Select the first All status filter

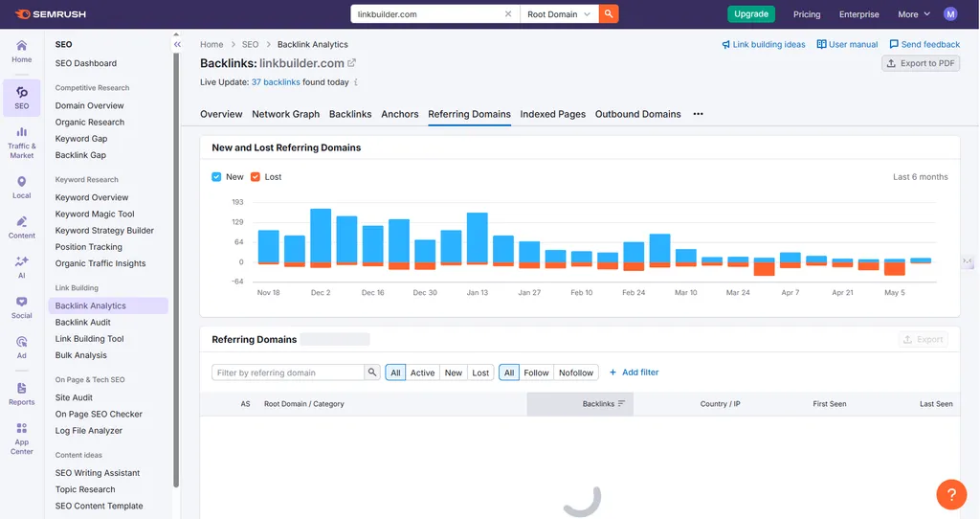(395, 372)
